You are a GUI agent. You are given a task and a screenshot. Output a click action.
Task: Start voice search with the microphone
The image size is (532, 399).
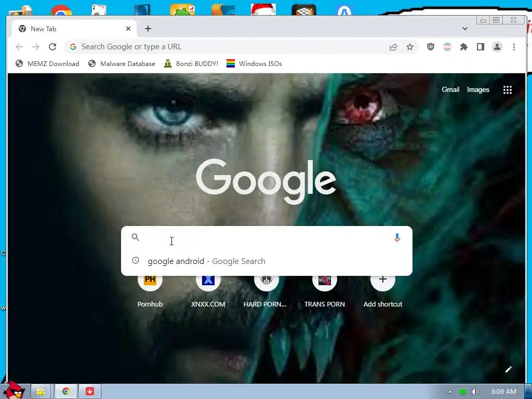tap(397, 237)
